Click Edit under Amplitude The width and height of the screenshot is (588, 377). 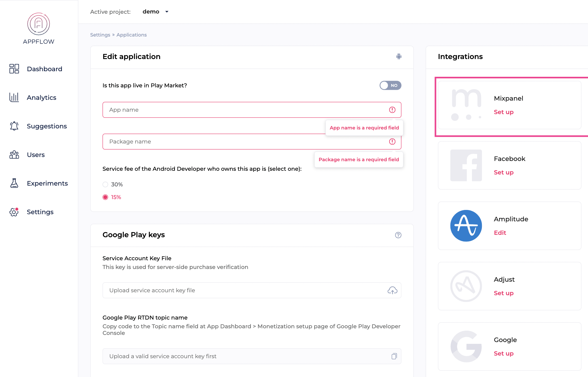500,233
